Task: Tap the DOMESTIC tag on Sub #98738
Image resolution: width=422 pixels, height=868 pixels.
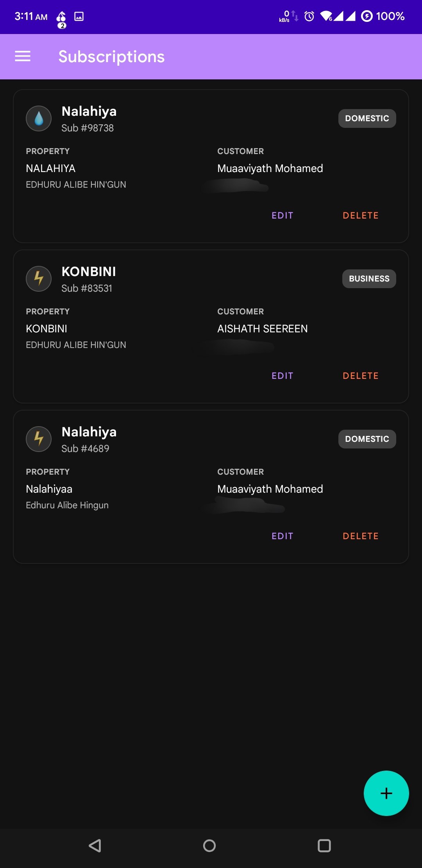Action: tap(367, 118)
